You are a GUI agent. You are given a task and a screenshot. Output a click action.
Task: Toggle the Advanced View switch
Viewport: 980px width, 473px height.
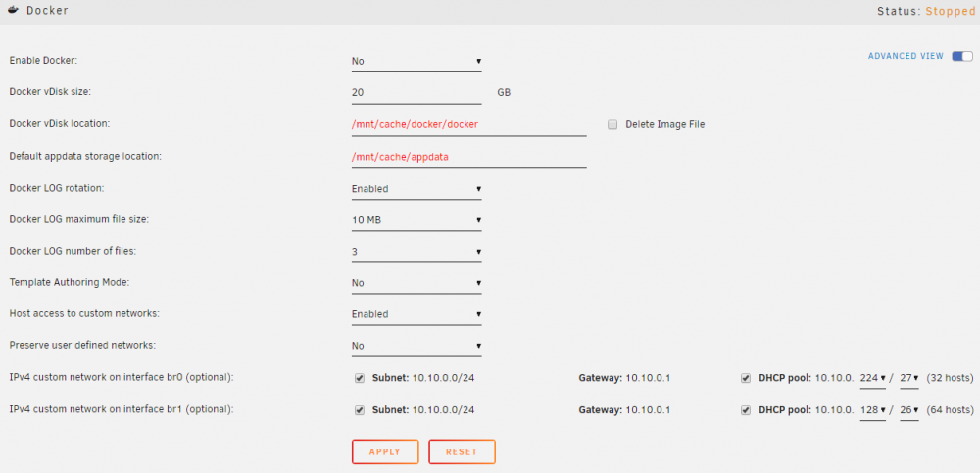962,56
